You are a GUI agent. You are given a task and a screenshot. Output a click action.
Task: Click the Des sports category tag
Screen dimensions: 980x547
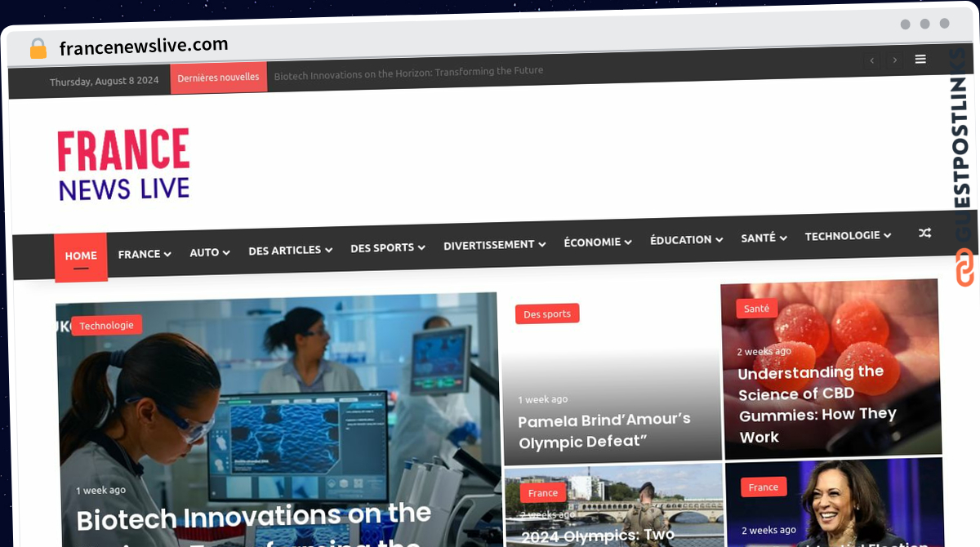547,314
